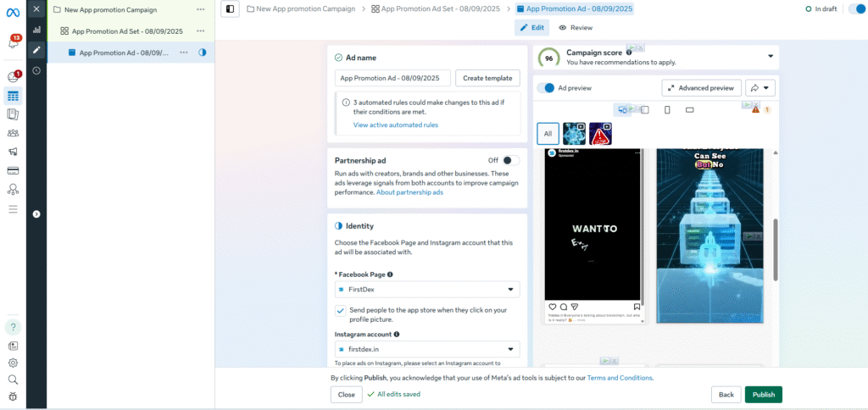Open the notifications bell icon
This screenshot has width=868, height=410.
point(14,42)
